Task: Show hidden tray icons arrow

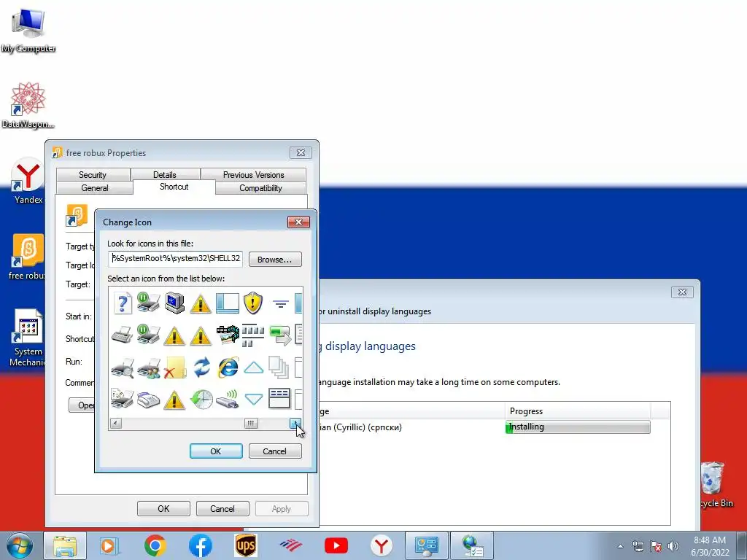Action: (620, 546)
